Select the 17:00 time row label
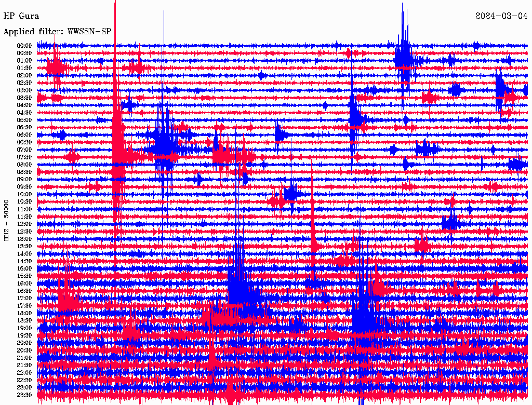Viewport: 532px width, 405px height. coord(24,299)
